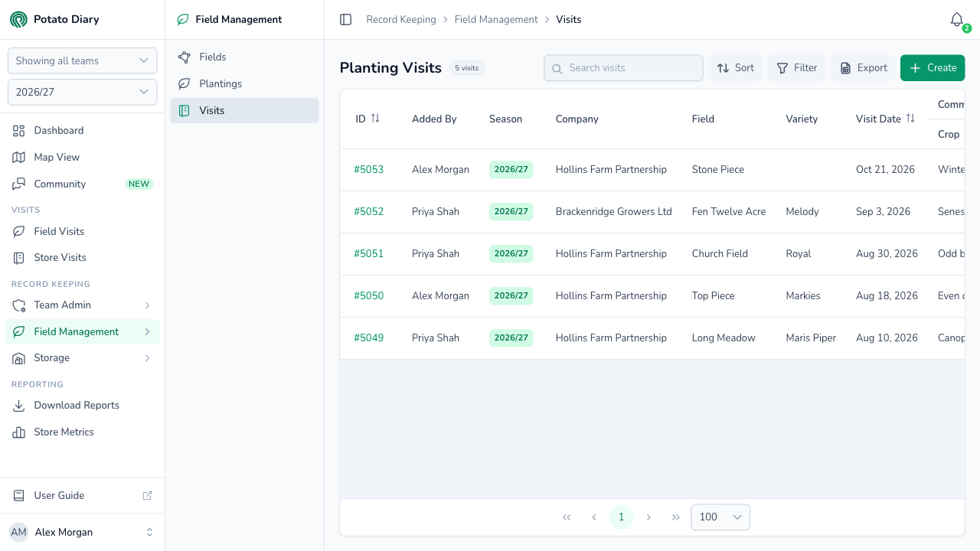980x551 pixels.
Task: Expand the Field Management section
Action: point(82,331)
